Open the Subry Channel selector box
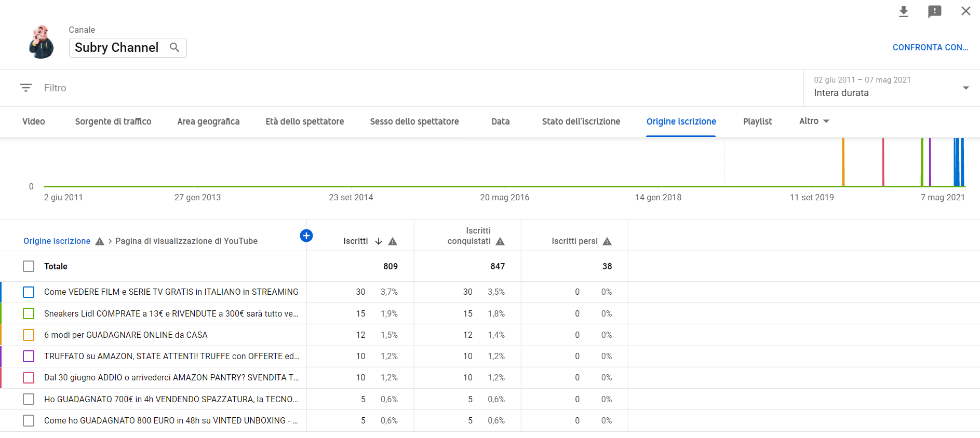980x438 pixels. coord(128,47)
